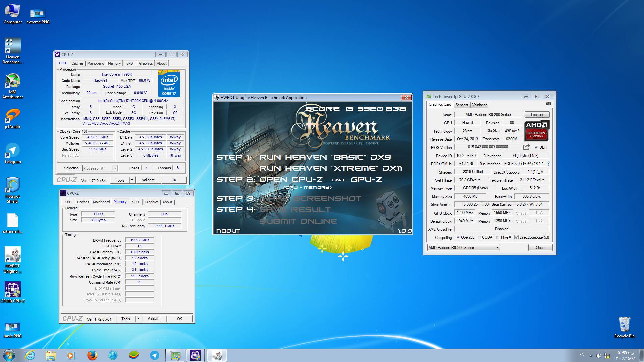Click Validate in bottom CPU-Z window

click(154, 319)
